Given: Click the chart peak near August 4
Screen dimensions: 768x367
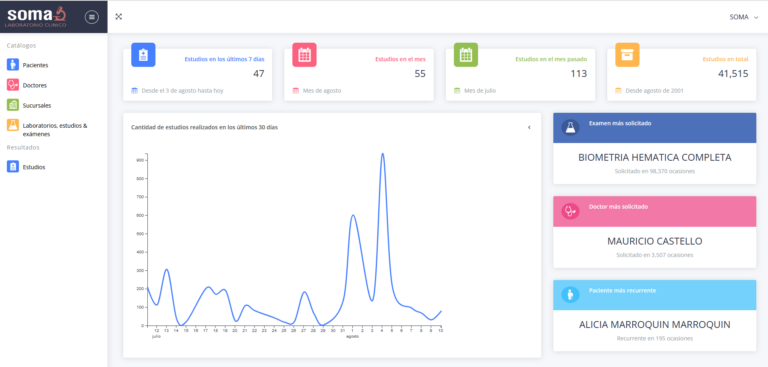Looking at the screenshot, I should [x=383, y=154].
